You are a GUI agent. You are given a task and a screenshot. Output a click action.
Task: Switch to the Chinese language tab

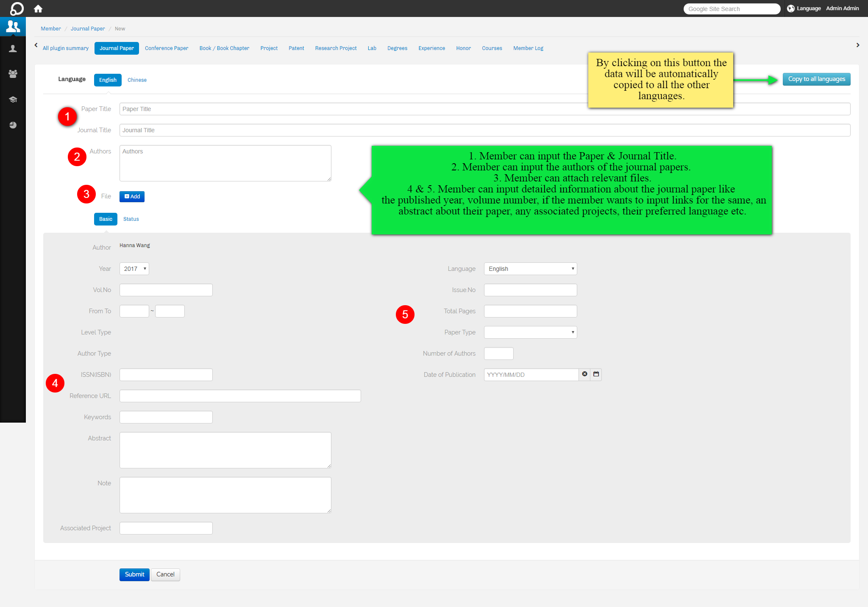pos(137,80)
